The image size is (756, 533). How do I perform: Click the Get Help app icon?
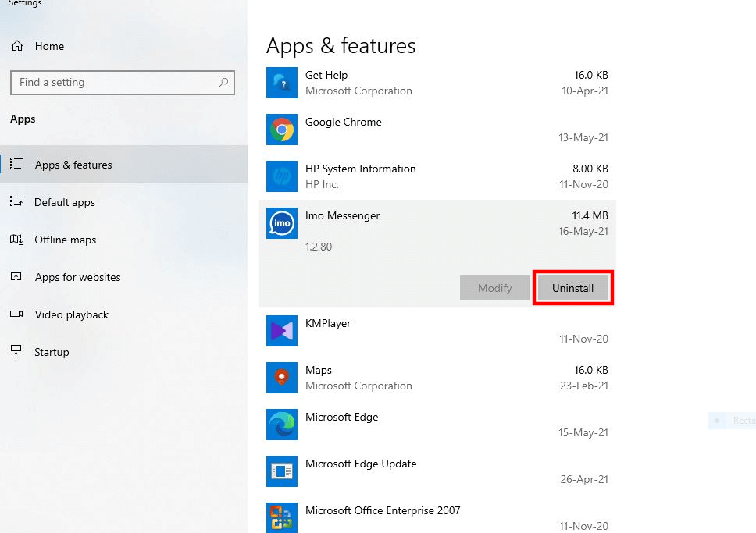coord(282,83)
